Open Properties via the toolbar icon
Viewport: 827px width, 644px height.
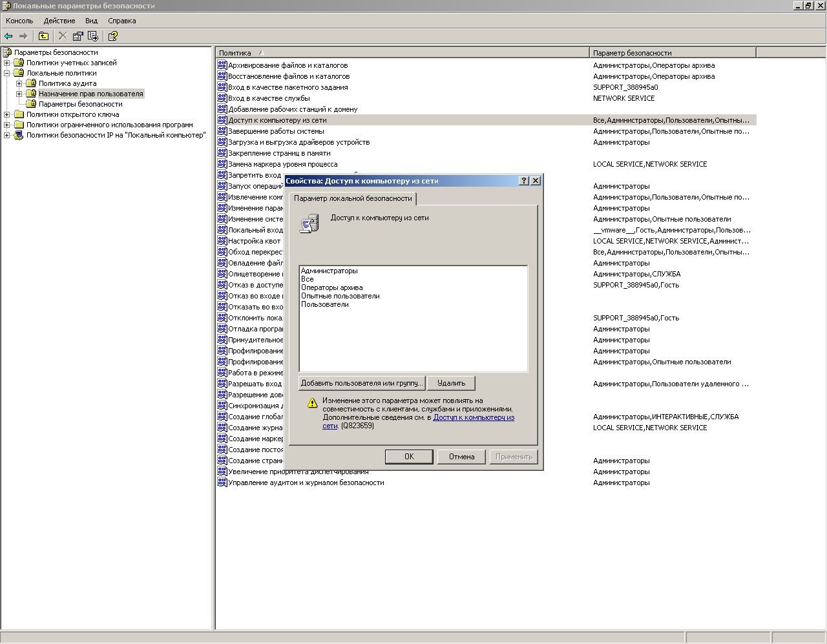[x=78, y=36]
